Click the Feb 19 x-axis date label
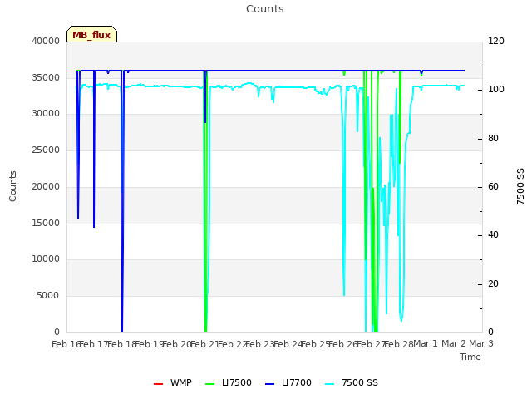The width and height of the screenshot is (532, 399). 150,344
